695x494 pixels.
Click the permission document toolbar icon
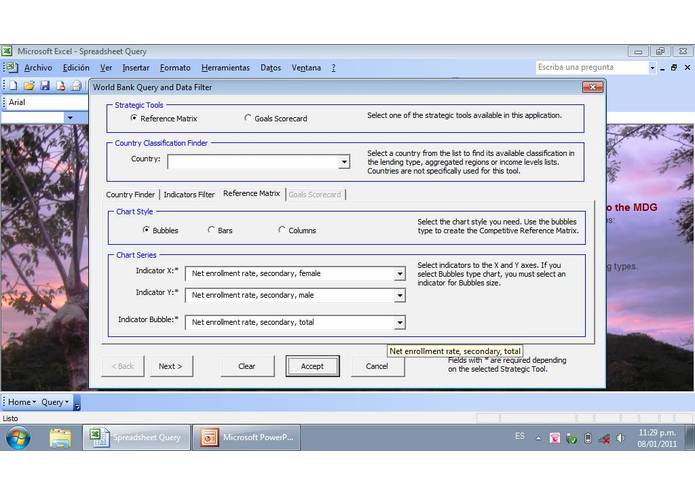click(61, 86)
